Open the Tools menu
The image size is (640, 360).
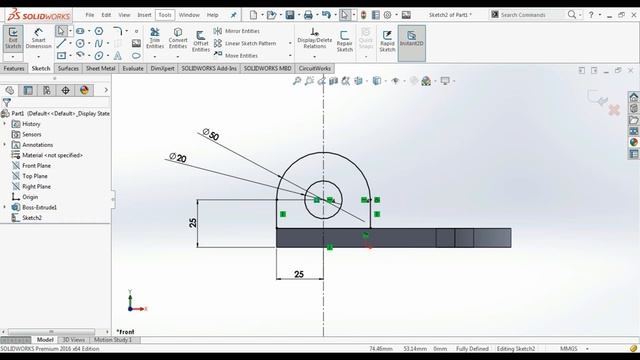165,15
